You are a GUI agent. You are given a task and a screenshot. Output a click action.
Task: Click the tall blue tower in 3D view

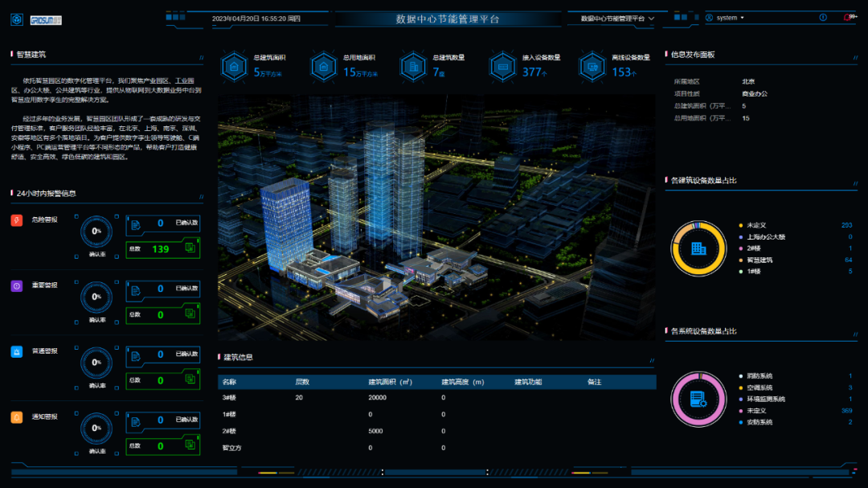(379, 188)
